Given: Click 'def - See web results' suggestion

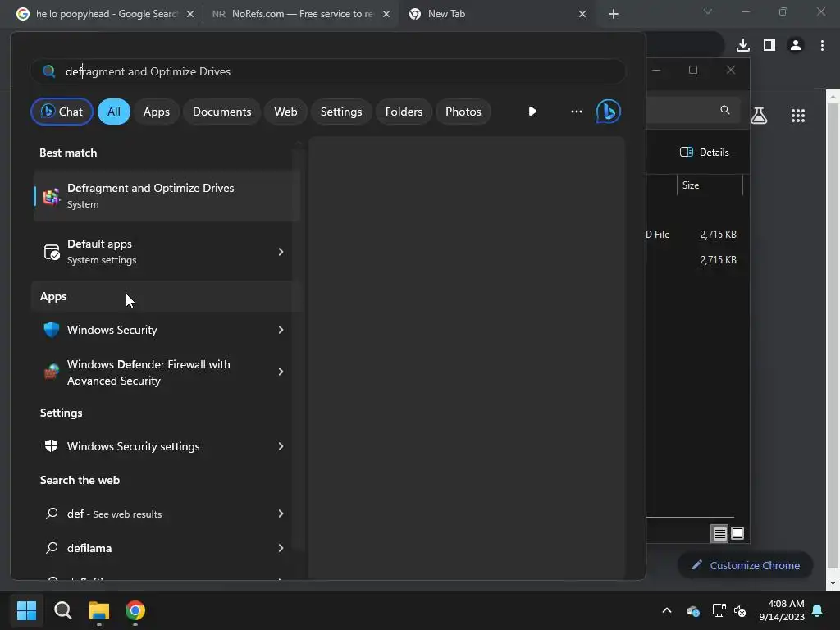Looking at the screenshot, I should (162, 514).
